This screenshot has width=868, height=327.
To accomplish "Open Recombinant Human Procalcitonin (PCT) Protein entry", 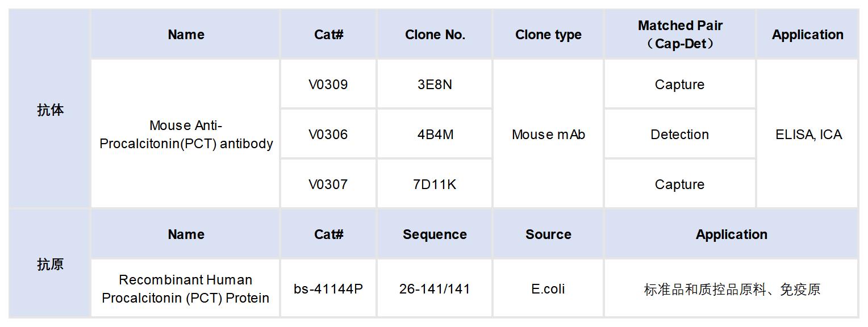I will coord(186,288).
